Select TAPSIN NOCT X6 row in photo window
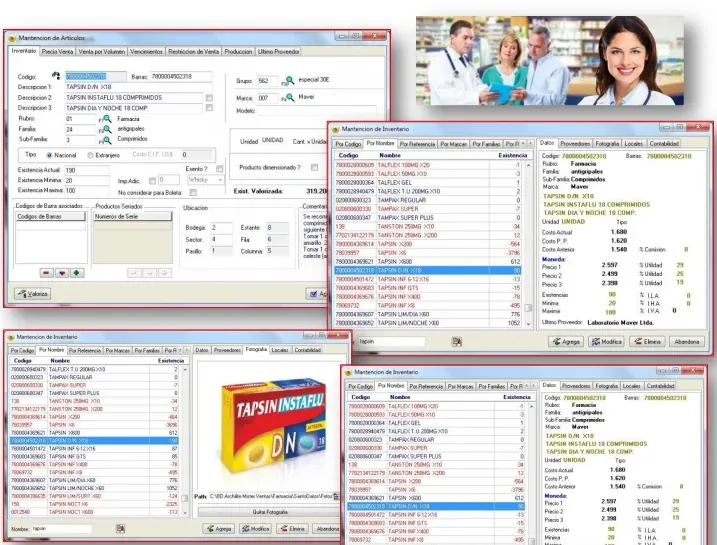 pyautogui.click(x=94, y=504)
